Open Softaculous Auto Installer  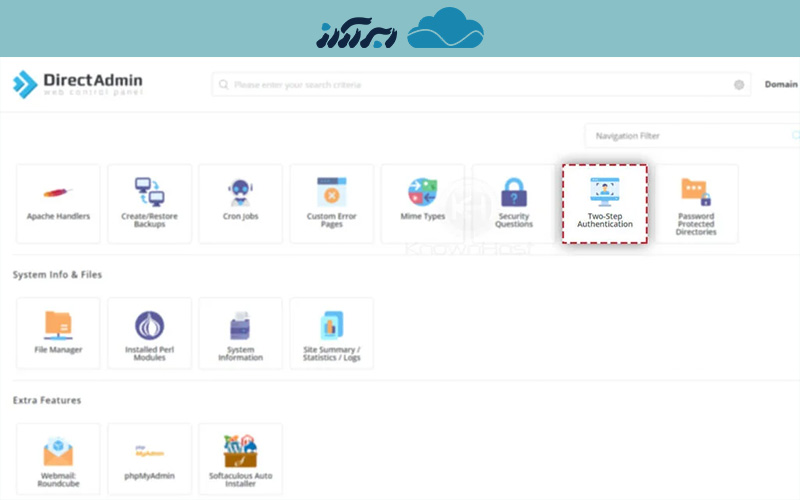click(240, 459)
